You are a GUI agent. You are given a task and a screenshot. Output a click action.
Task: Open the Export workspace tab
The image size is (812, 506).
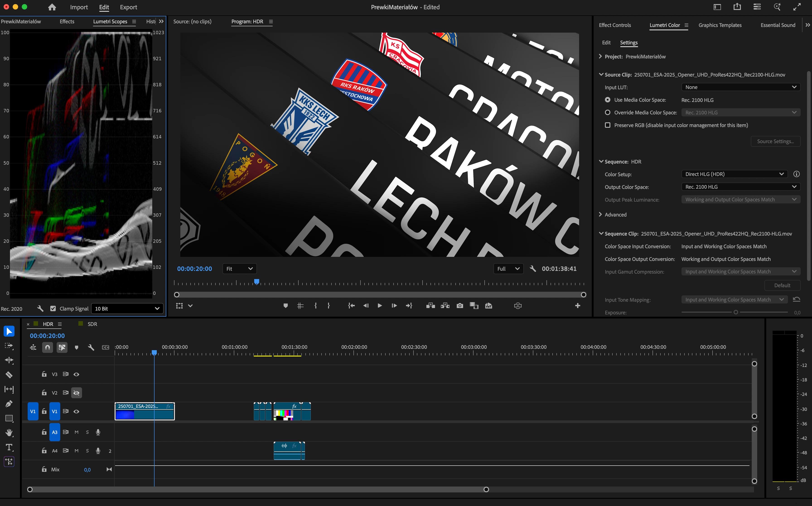click(x=128, y=7)
